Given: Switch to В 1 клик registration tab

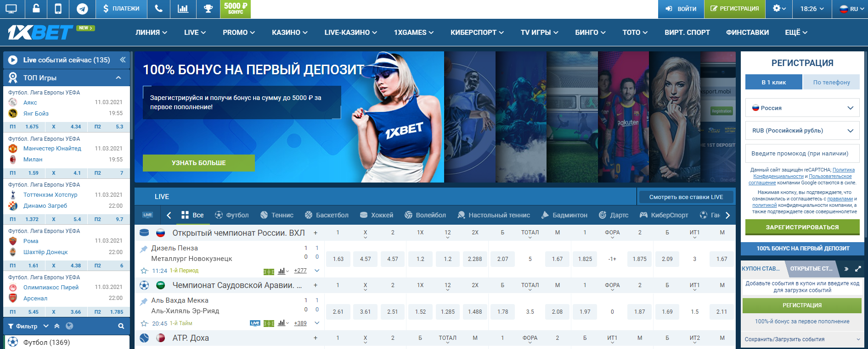Looking at the screenshot, I should pos(773,82).
